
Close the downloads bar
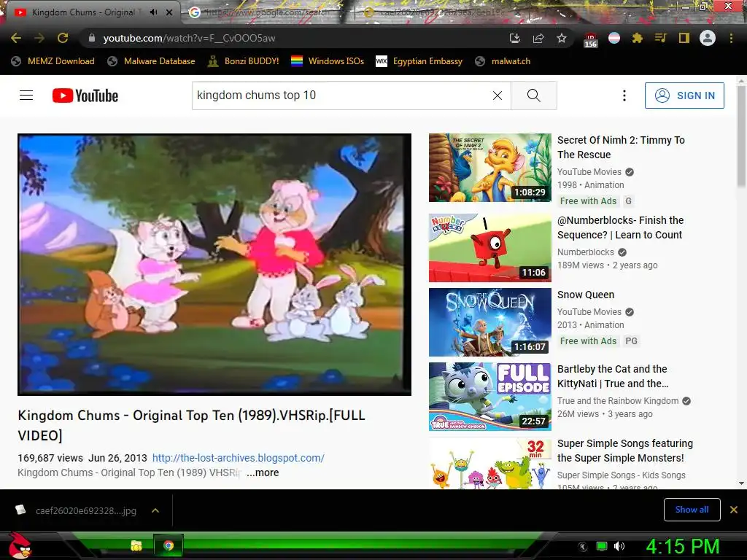click(x=734, y=510)
